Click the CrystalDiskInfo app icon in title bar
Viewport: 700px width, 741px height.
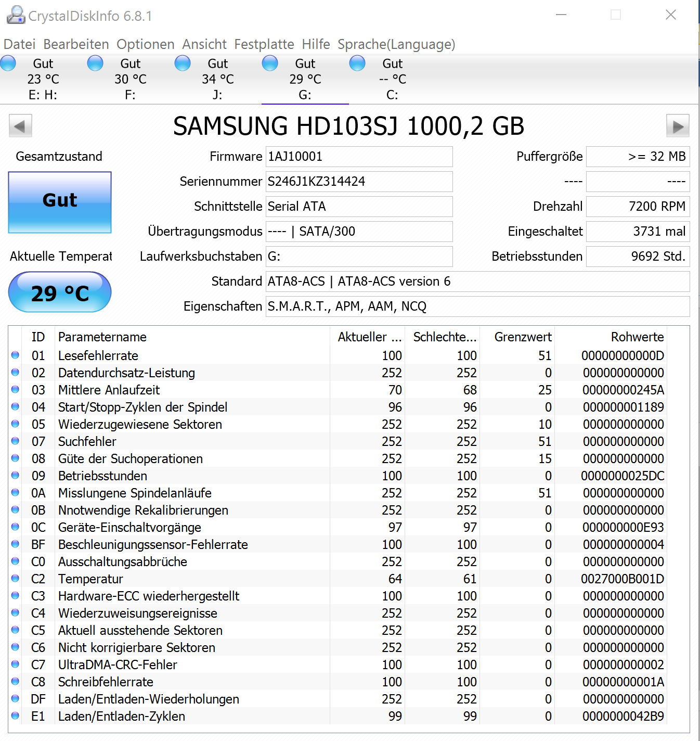[16, 15]
